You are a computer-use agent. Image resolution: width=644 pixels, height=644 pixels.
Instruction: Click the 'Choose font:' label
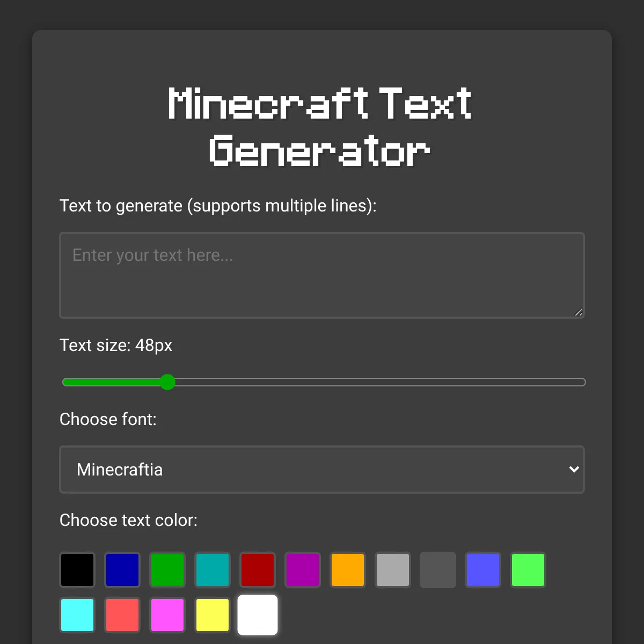[108, 419]
